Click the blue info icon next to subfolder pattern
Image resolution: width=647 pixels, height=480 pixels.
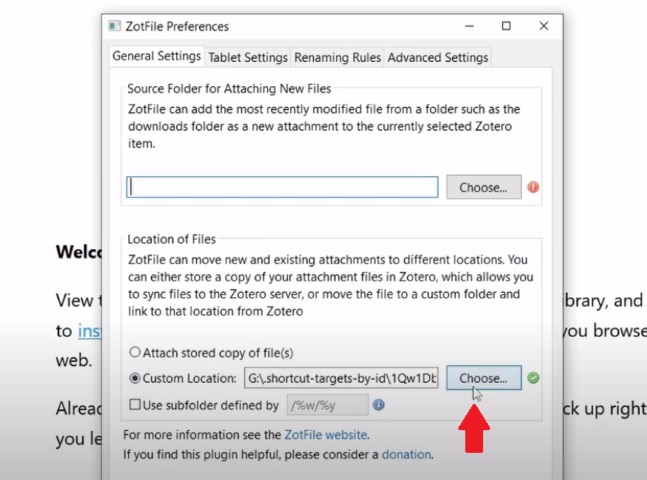pyautogui.click(x=379, y=405)
